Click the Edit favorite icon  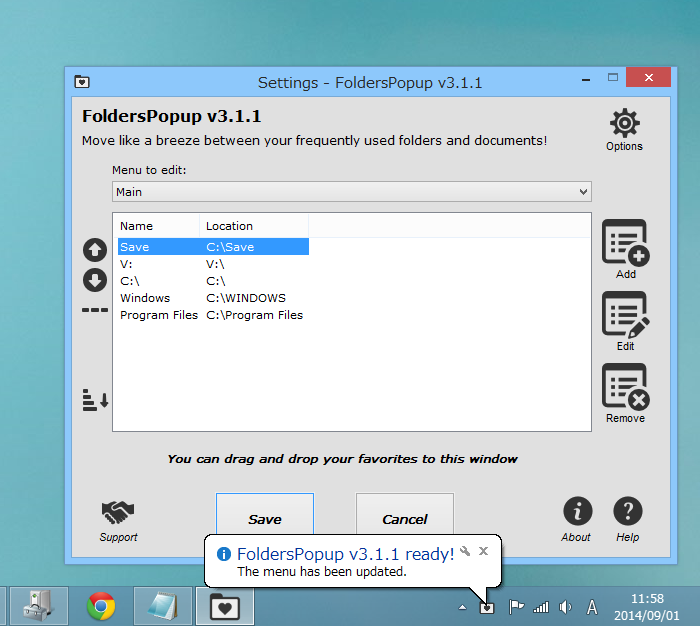click(625, 315)
